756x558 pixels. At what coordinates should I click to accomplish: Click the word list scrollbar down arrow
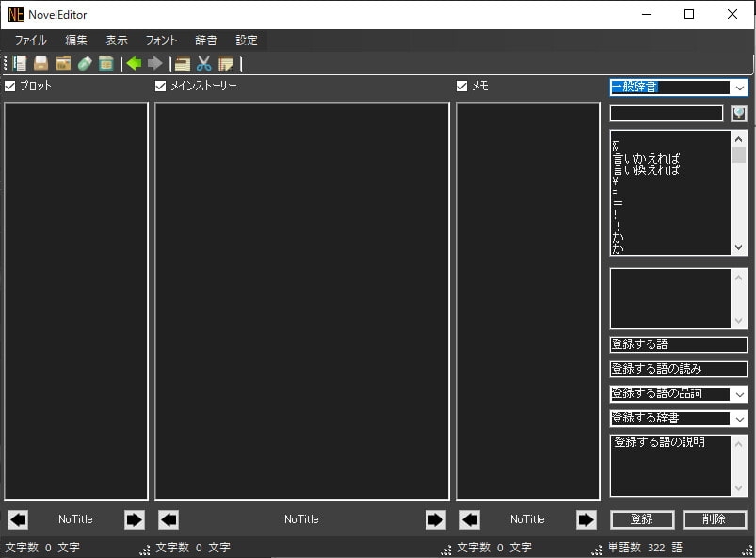coord(739,247)
